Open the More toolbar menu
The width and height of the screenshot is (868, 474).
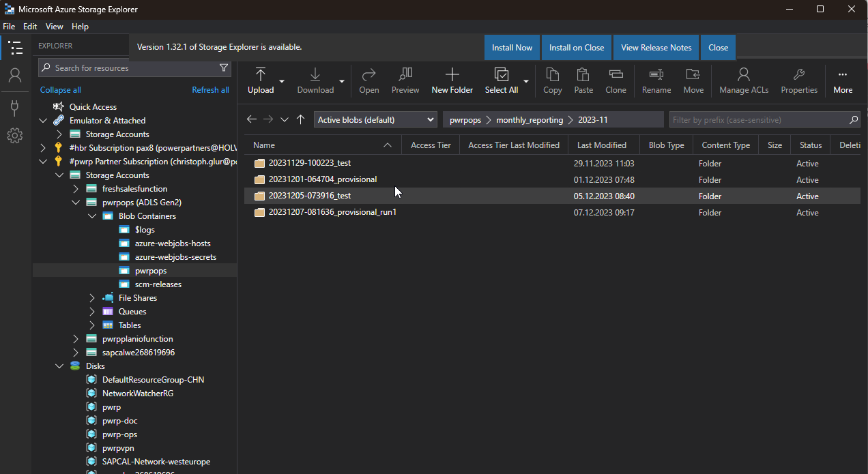[x=843, y=81]
